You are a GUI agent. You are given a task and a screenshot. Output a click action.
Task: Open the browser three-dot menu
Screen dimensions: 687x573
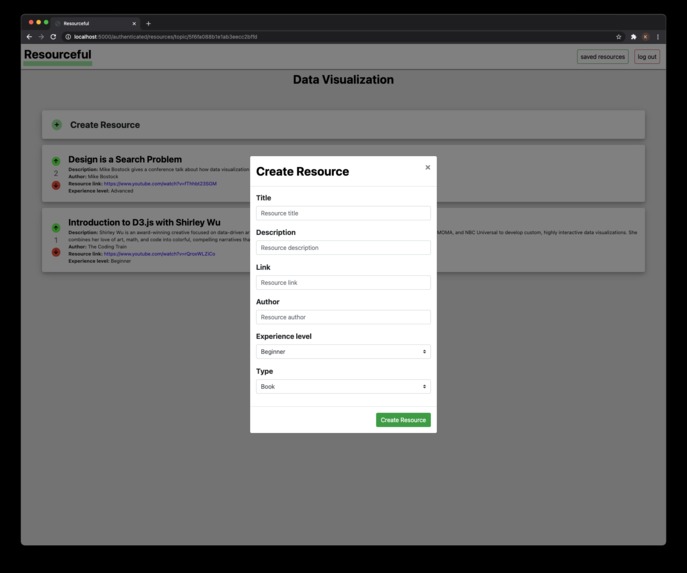click(x=658, y=37)
